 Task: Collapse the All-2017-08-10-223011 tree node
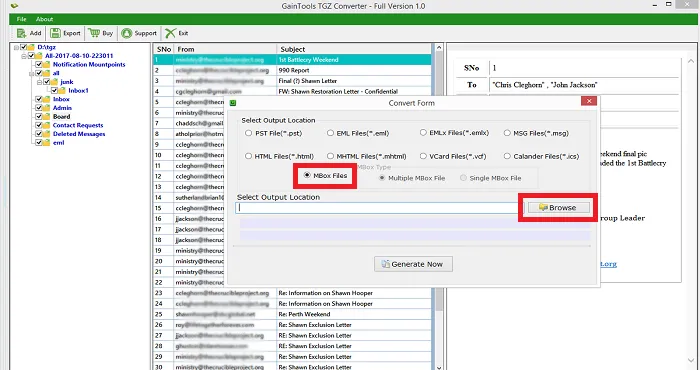24,56
